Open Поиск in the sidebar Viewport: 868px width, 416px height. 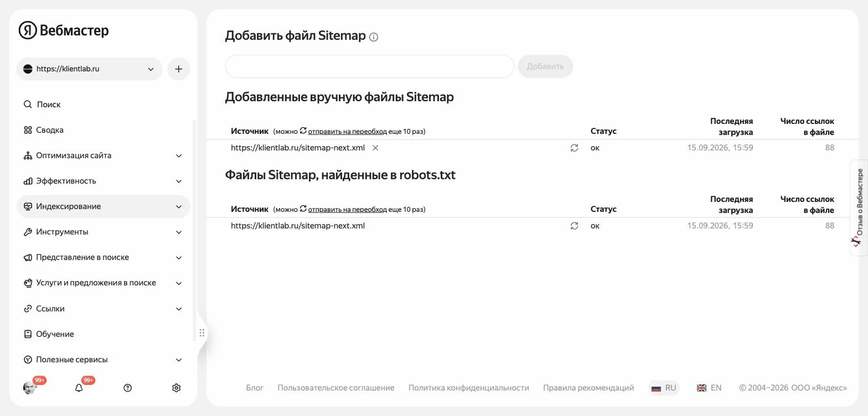click(x=104, y=105)
